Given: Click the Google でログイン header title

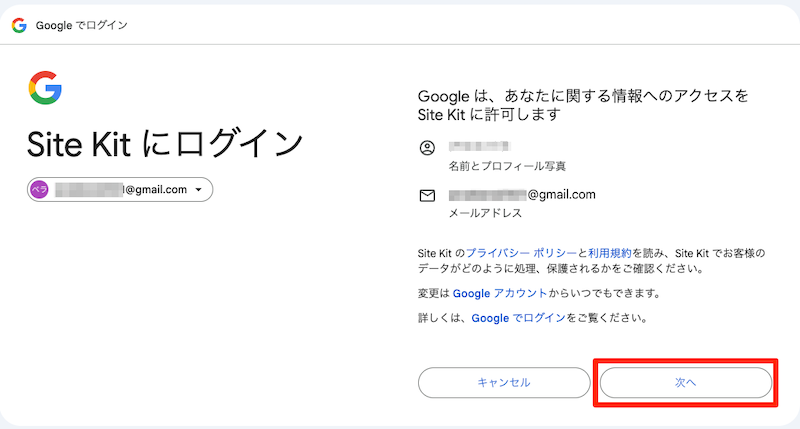Looking at the screenshot, I should pos(81,25).
